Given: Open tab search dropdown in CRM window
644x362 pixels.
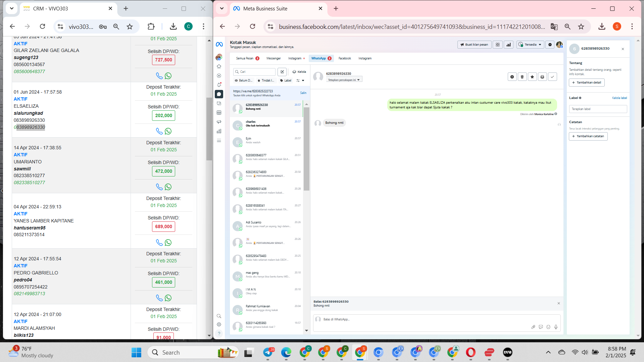Looking at the screenshot, I should (12, 8).
